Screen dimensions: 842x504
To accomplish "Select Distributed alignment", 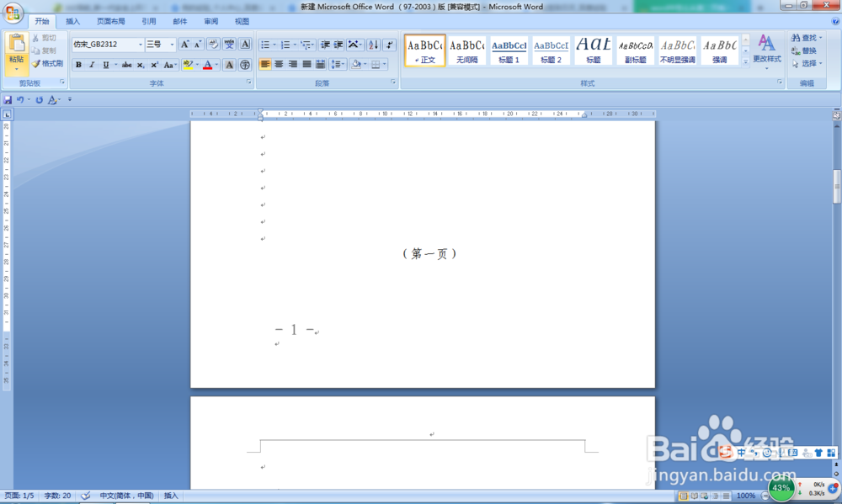I will coord(321,65).
